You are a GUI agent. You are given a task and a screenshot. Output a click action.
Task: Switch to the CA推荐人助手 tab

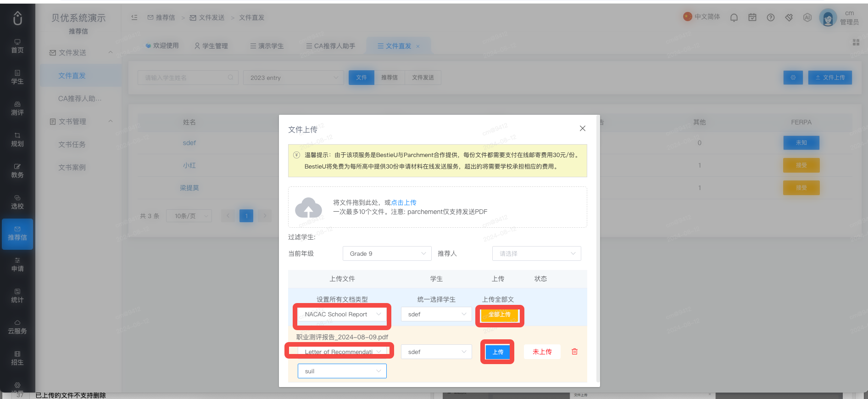coord(331,46)
